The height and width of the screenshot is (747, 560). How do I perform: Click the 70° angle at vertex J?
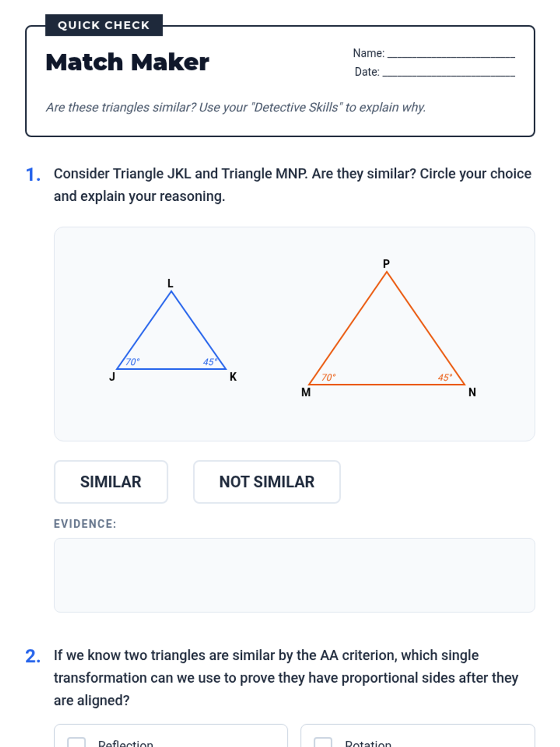(x=133, y=362)
